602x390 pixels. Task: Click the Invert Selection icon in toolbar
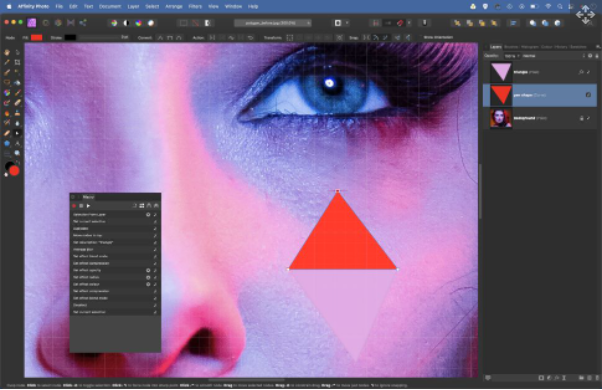coord(208,23)
